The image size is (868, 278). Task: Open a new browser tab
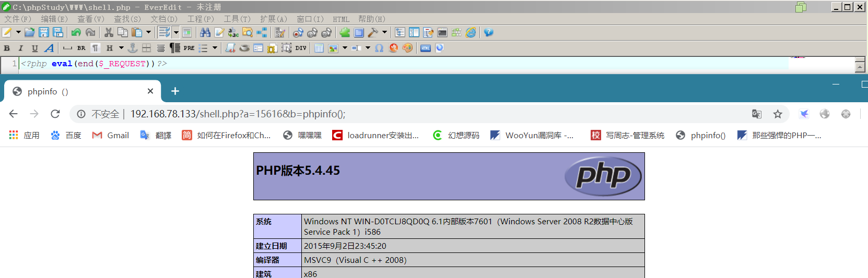pos(175,91)
